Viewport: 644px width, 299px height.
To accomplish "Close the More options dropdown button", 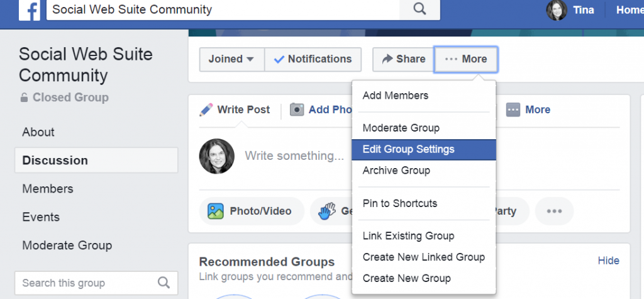I will point(466,59).
